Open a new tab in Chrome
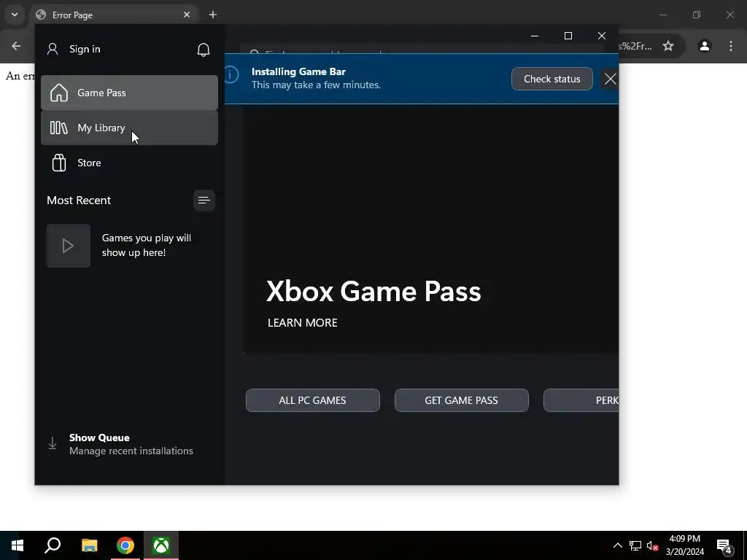The image size is (747, 560). tap(213, 15)
